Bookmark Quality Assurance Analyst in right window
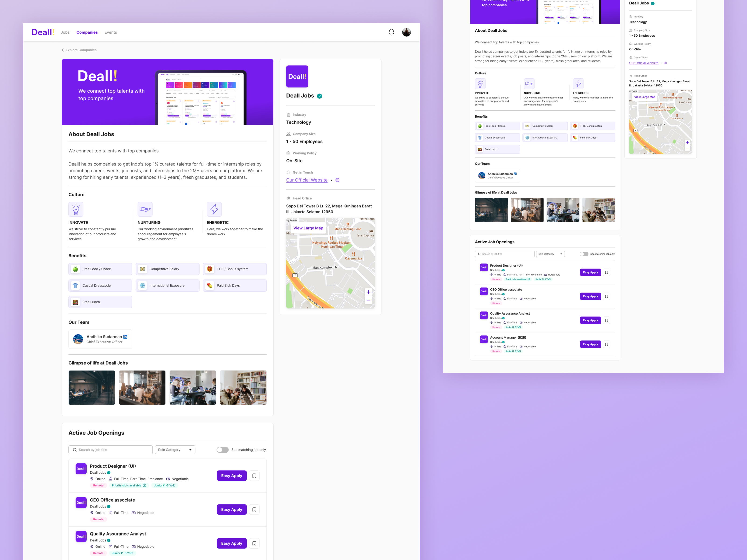Screen dimensions: 747x560 (x=606, y=320)
